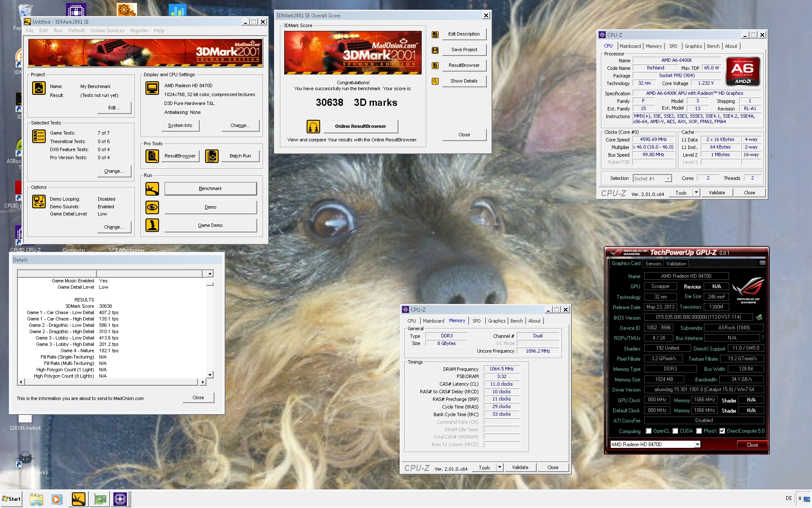The height and width of the screenshot is (508, 812).
Task: Switch to Mainboard tab in top CPU-Z
Action: [x=630, y=46]
